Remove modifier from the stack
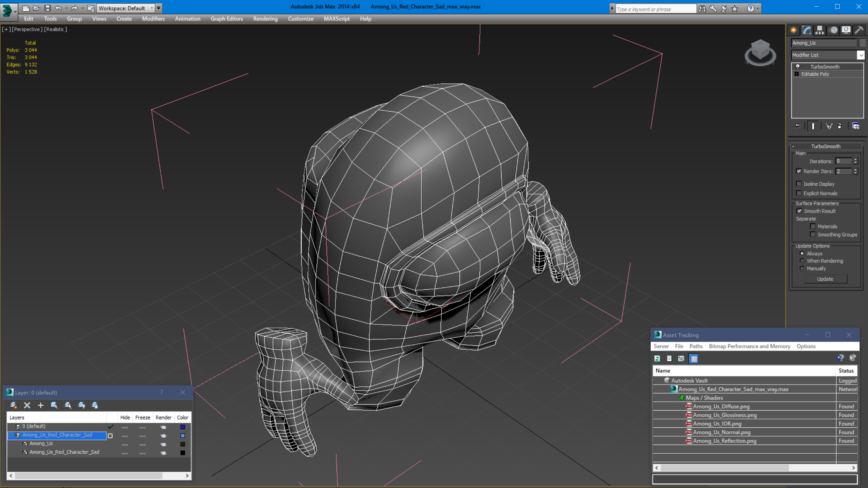868x488 pixels. tap(840, 126)
